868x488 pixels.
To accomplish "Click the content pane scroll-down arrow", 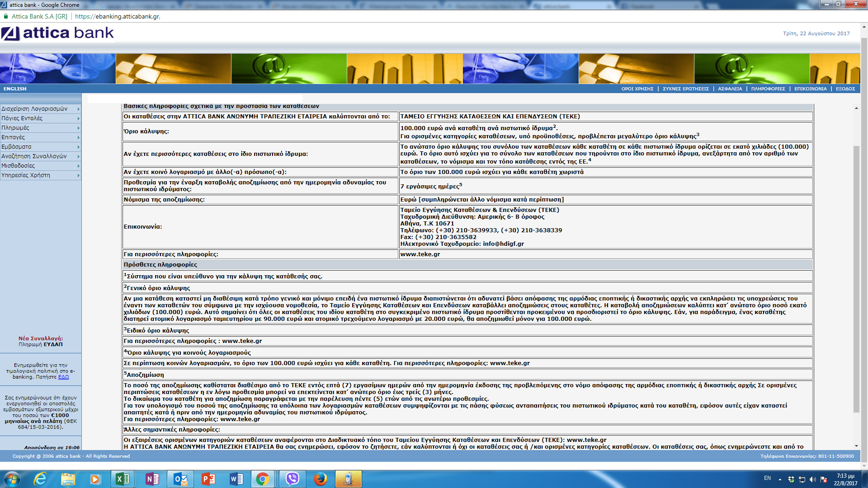I will pyautogui.click(x=856, y=446).
